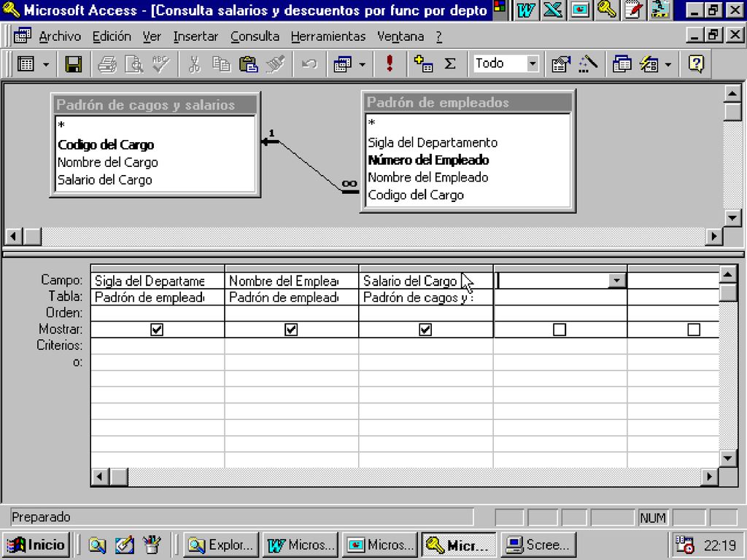Screen dimensions: 747x560
Task: Click the Copy toolbar icon
Action: point(221,64)
